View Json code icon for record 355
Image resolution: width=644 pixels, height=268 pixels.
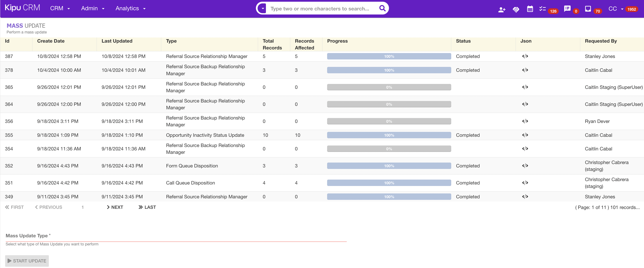(x=525, y=135)
